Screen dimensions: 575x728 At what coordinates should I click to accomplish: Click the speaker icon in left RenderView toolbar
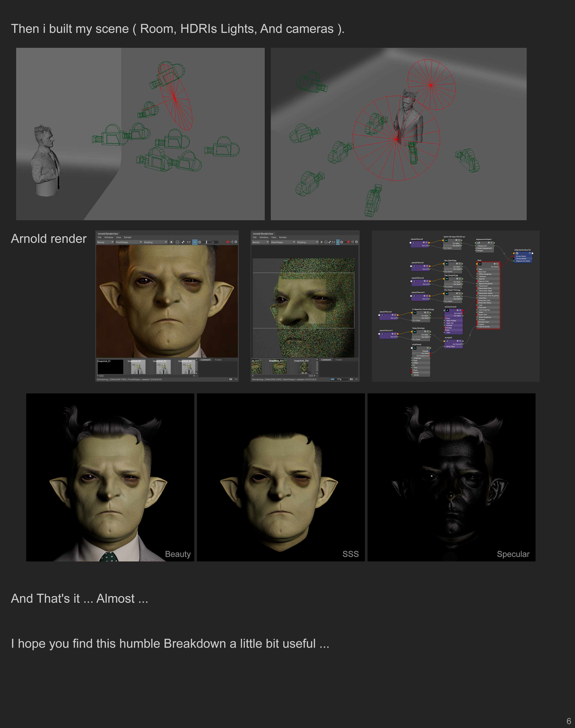click(x=232, y=242)
